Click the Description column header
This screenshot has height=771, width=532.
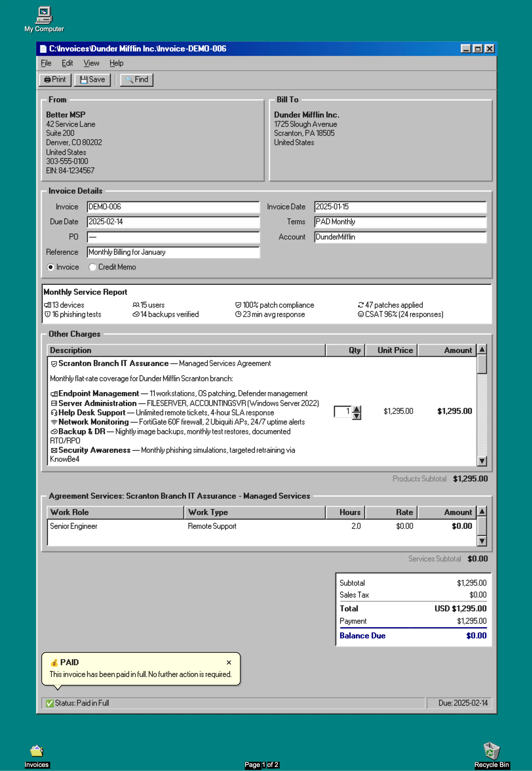(186, 350)
